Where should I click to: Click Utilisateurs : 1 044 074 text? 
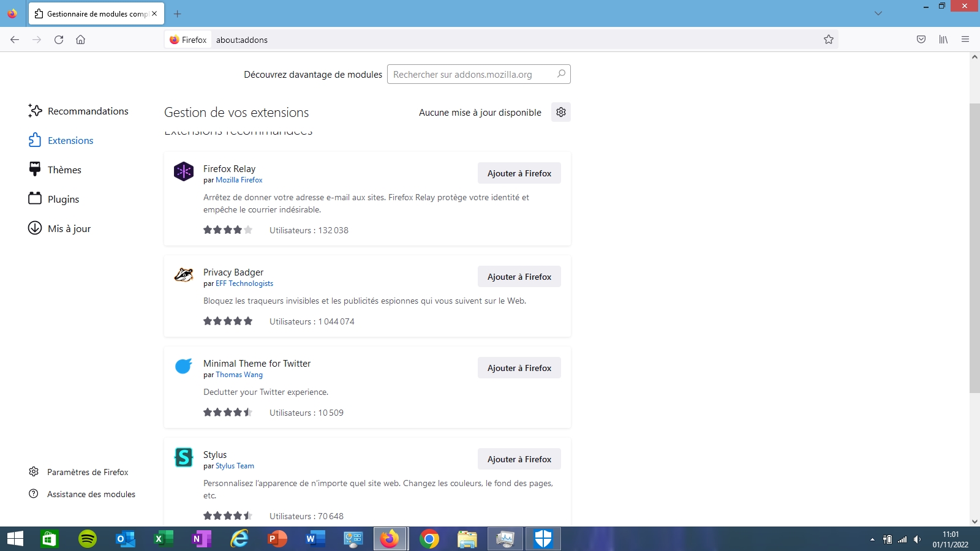coord(312,321)
